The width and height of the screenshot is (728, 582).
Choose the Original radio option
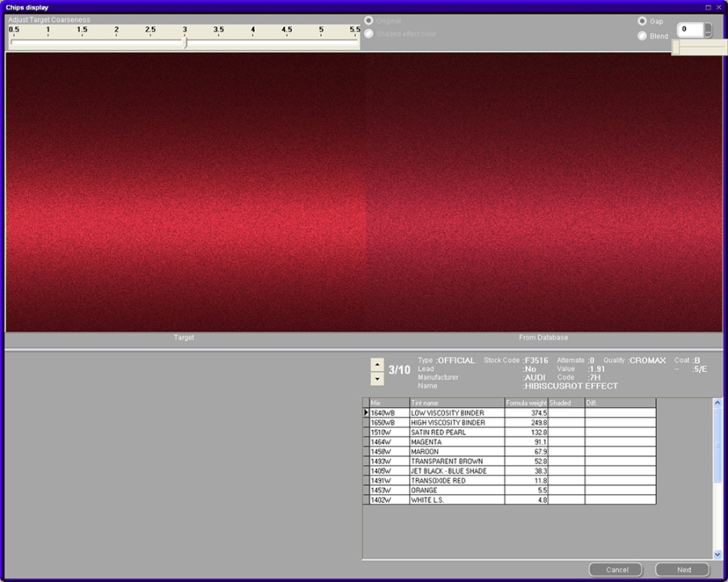click(x=369, y=20)
